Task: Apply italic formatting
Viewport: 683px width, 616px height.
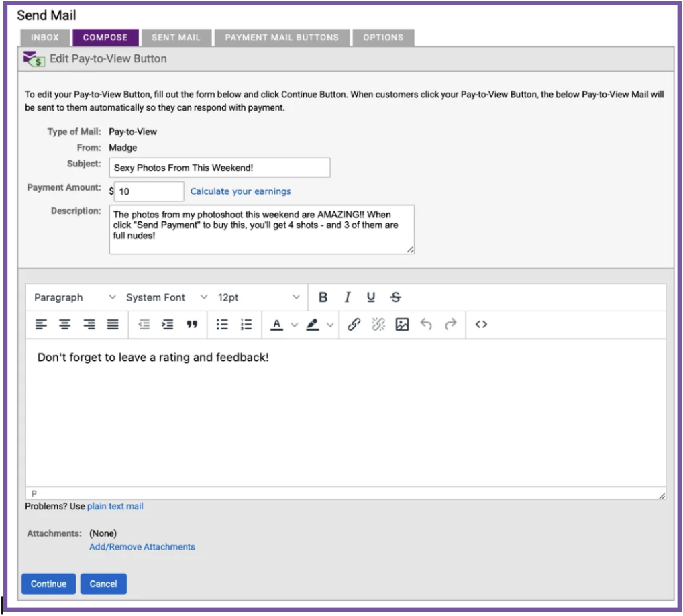Action: coord(347,297)
